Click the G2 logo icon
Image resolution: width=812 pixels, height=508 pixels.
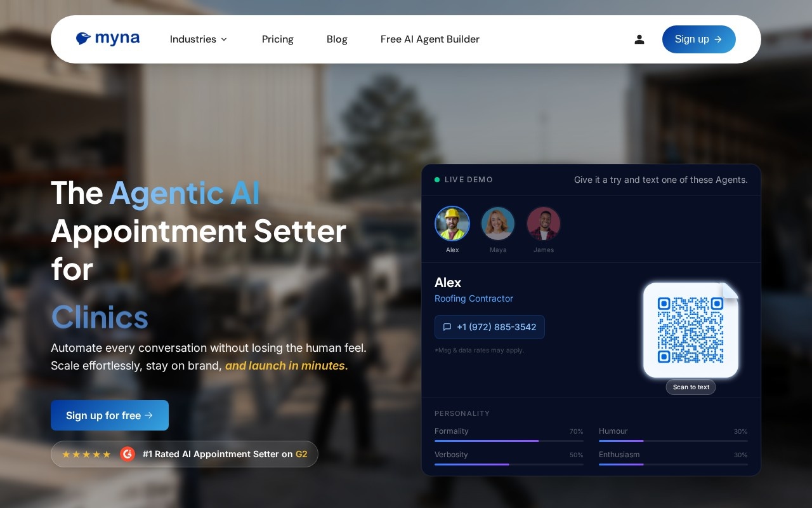pos(128,454)
